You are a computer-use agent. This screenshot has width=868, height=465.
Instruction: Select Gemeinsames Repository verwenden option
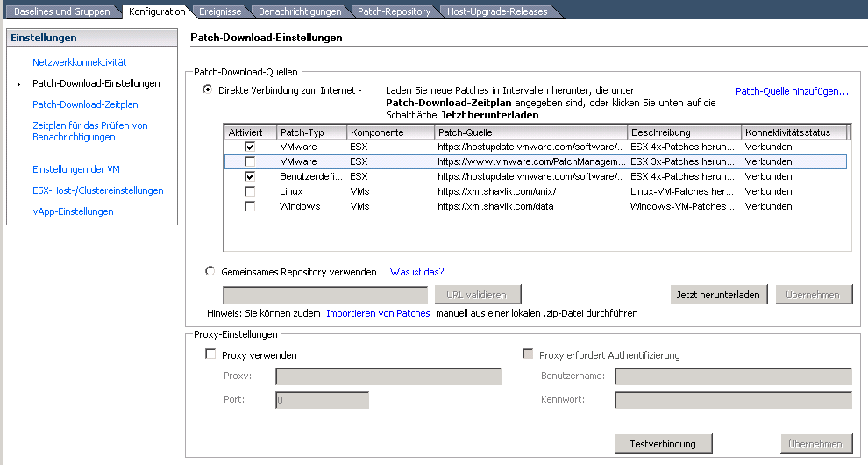click(x=210, y=271)
